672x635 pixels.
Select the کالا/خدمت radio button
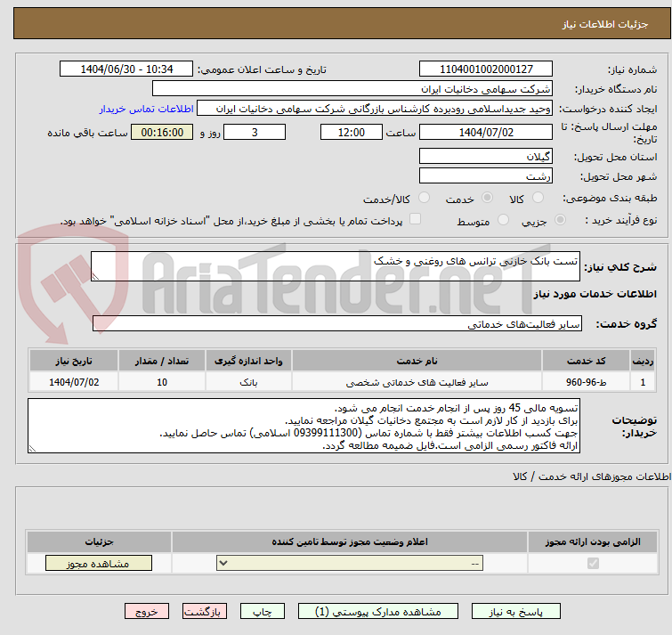(x=424, y=198)
